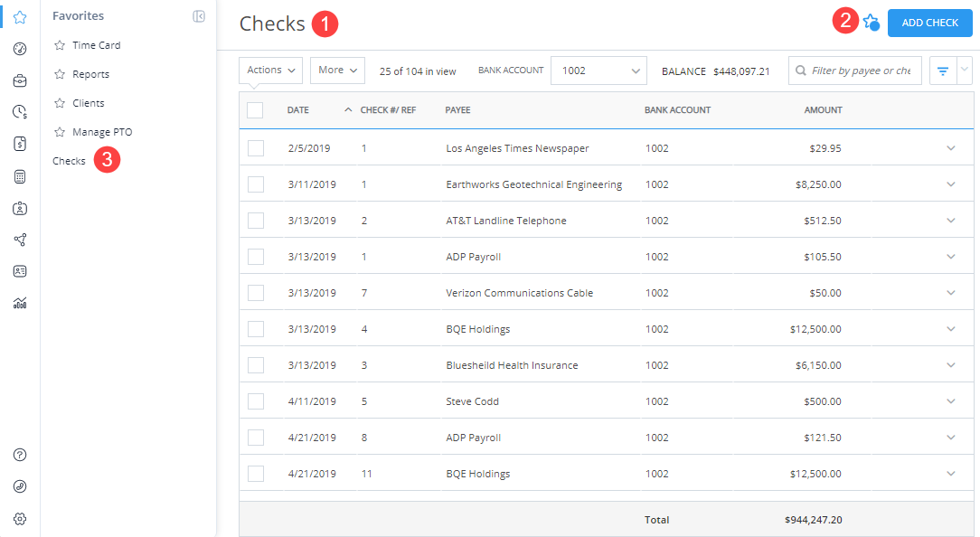Click the ADD CHECK button
The image size is (980, 537).
coord(930,23)
